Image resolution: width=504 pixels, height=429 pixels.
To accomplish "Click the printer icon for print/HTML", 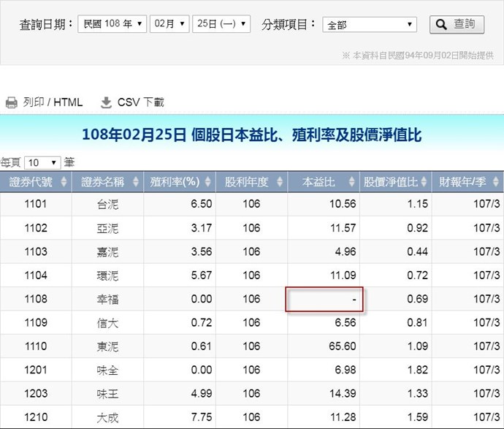I will 11,102.
